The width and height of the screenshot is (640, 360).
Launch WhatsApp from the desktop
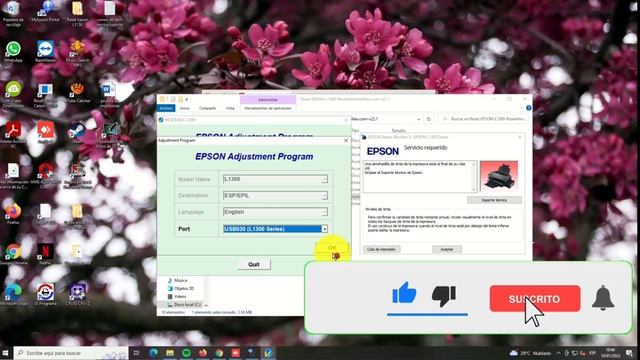(13, 52)
